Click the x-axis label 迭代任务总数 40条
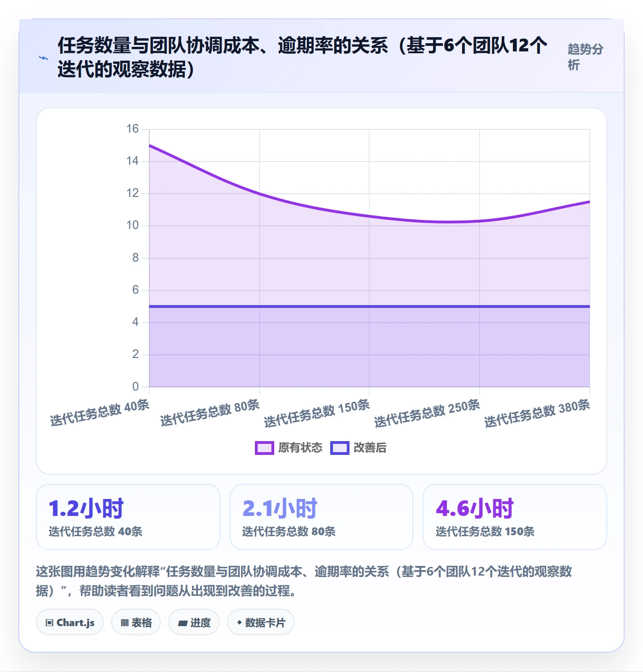 tap(100, 413)
